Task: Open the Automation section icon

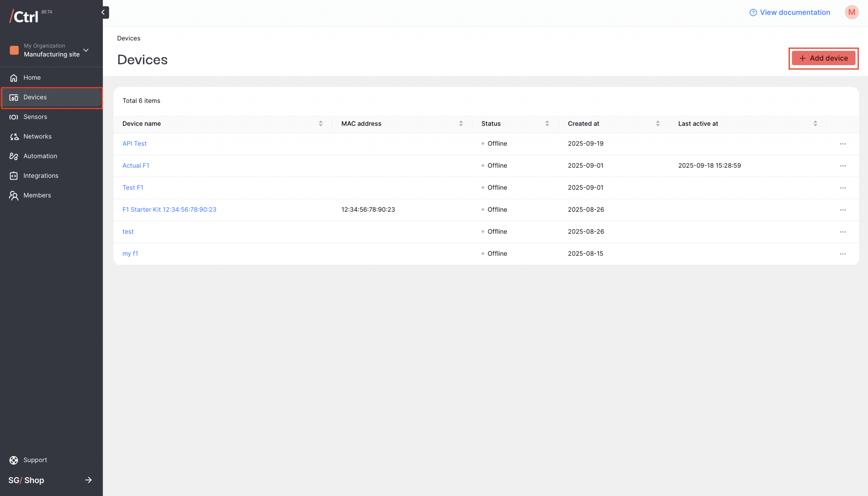Action: 14,156
